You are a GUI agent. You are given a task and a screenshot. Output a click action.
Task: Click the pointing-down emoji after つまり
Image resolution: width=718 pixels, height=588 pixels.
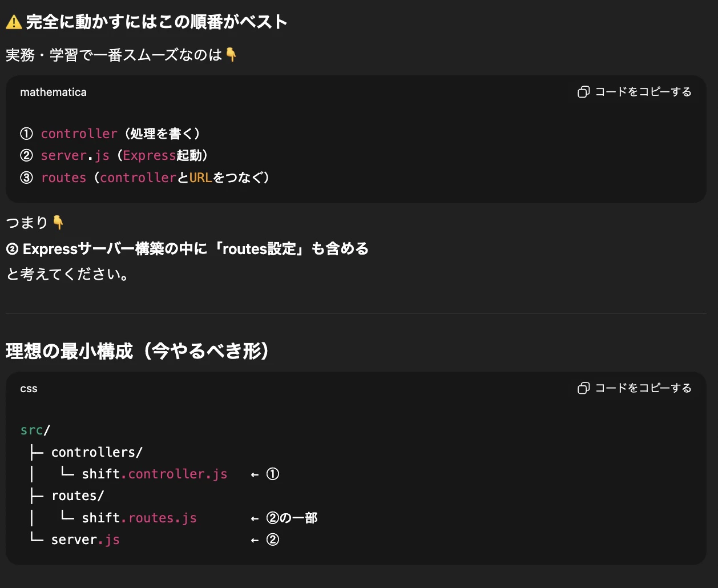57,223
